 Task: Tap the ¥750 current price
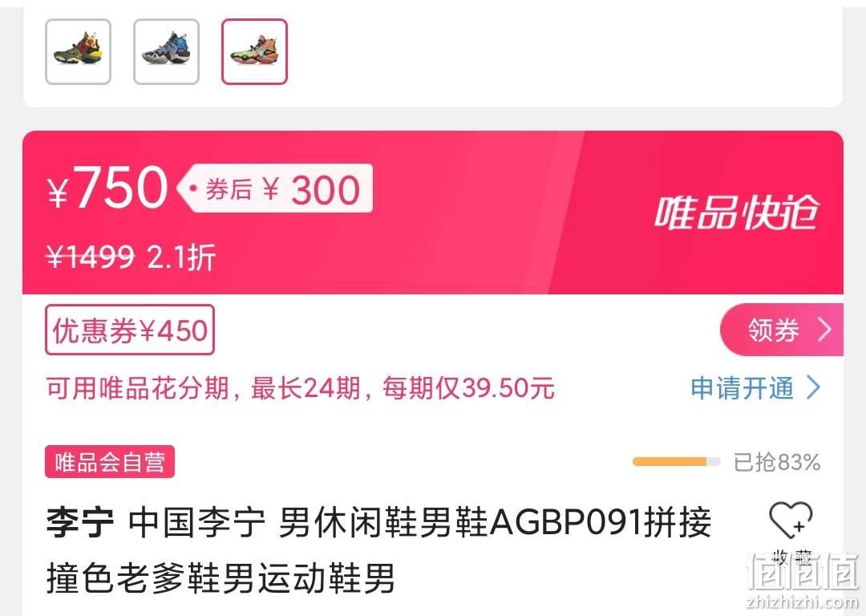[x=107, y=188]
